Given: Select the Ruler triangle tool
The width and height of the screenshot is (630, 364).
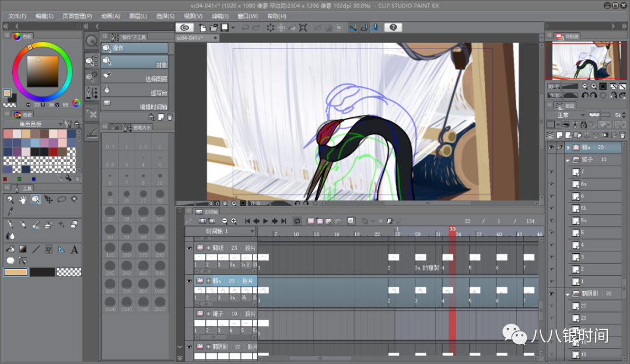Looking at the screenshot, I should tap(61, 250).
